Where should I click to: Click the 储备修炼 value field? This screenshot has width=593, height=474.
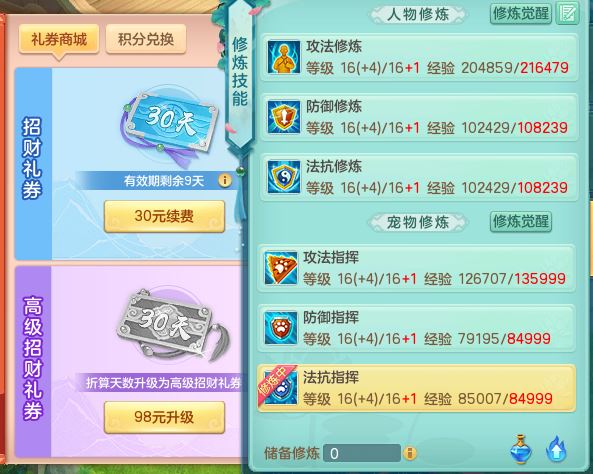pyautogui.click(x=362, y=453)
